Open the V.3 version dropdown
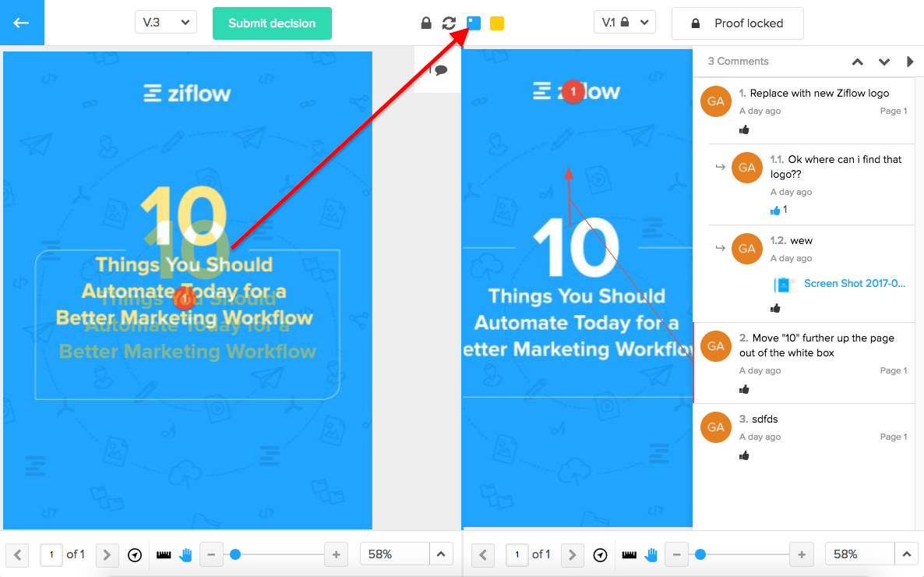The height and width of the screenshot is (577, 924). [165, 23]
